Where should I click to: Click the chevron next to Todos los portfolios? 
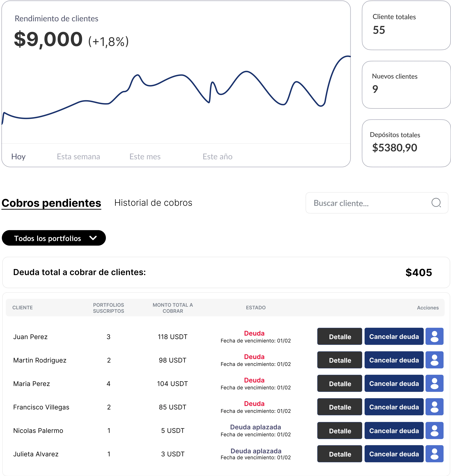coord(93,238)
